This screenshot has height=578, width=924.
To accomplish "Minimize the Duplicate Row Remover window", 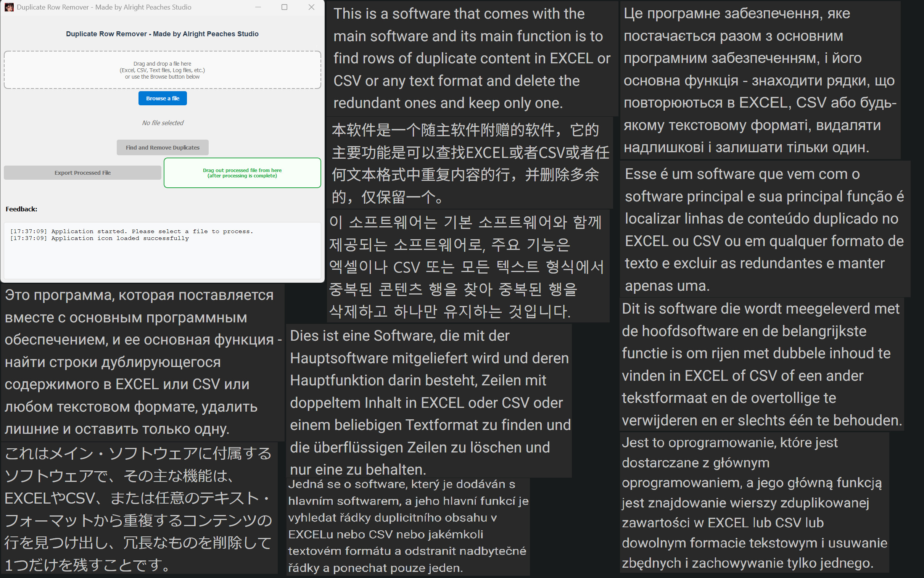I will click(x=258, y=7).
